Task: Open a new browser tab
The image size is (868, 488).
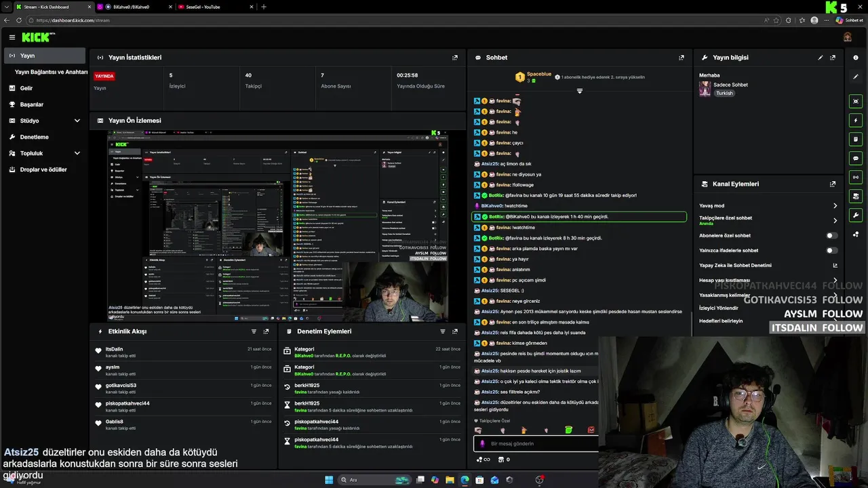Action: pos(264,7)
